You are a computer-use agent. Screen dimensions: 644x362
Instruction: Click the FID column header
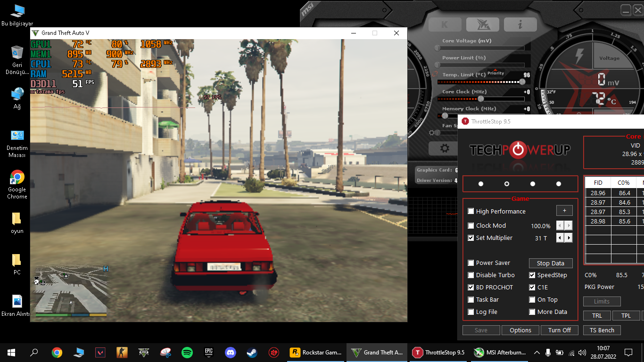598,183
